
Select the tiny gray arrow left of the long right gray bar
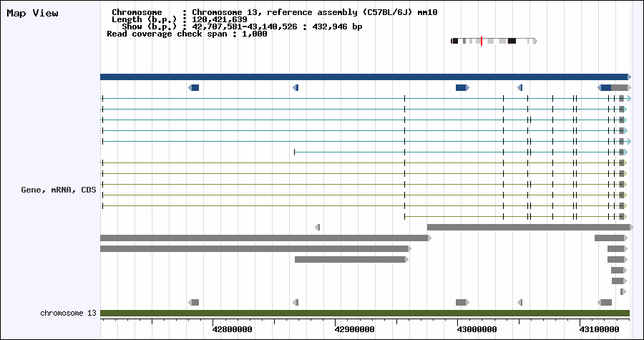pyautogui.click(x=317, y=227)
